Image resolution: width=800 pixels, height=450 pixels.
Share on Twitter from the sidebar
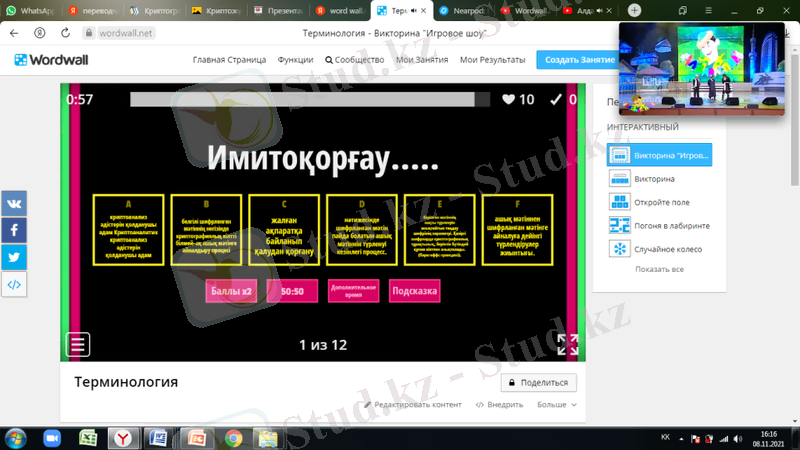pyautogui.click(x=14, y=257)
